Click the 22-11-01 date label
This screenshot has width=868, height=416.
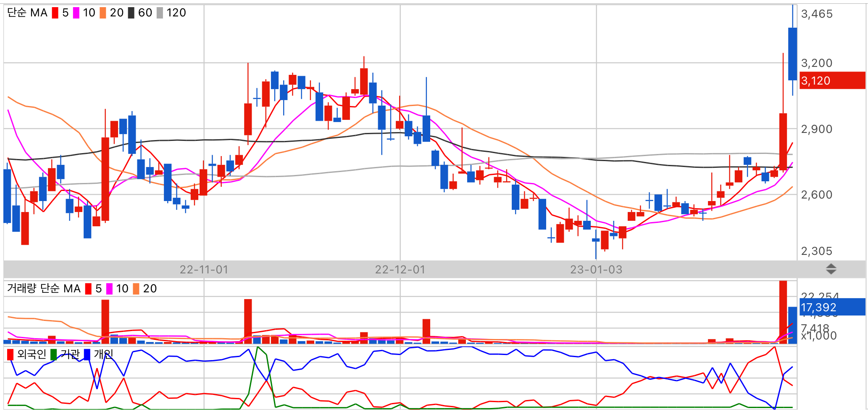point(204,270)
